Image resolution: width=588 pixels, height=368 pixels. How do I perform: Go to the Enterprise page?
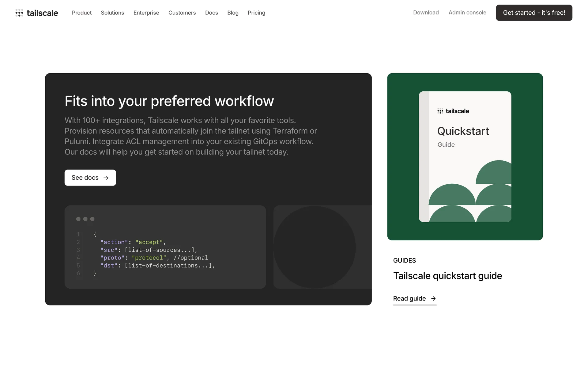coord(146,13)
